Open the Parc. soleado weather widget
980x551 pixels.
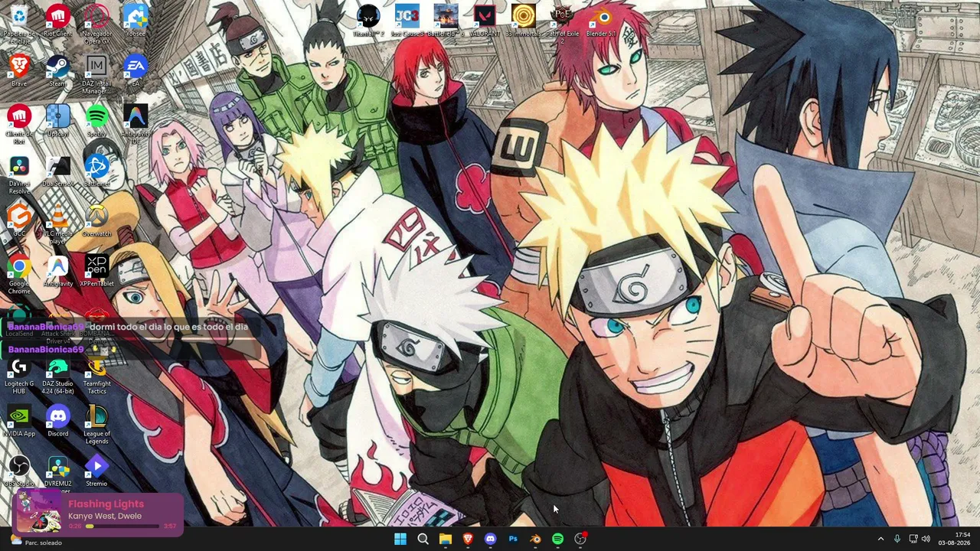34,542
